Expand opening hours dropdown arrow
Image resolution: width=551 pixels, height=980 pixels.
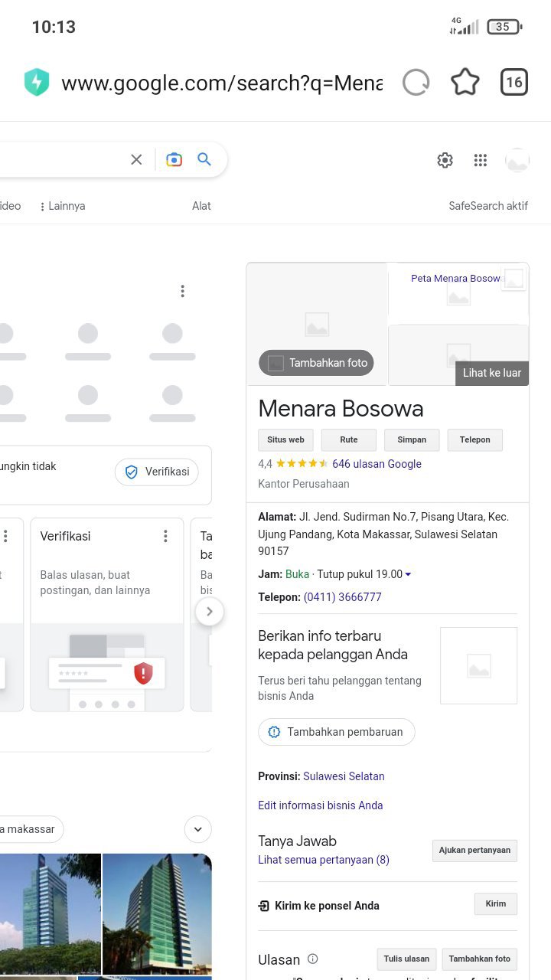(408, 575)
